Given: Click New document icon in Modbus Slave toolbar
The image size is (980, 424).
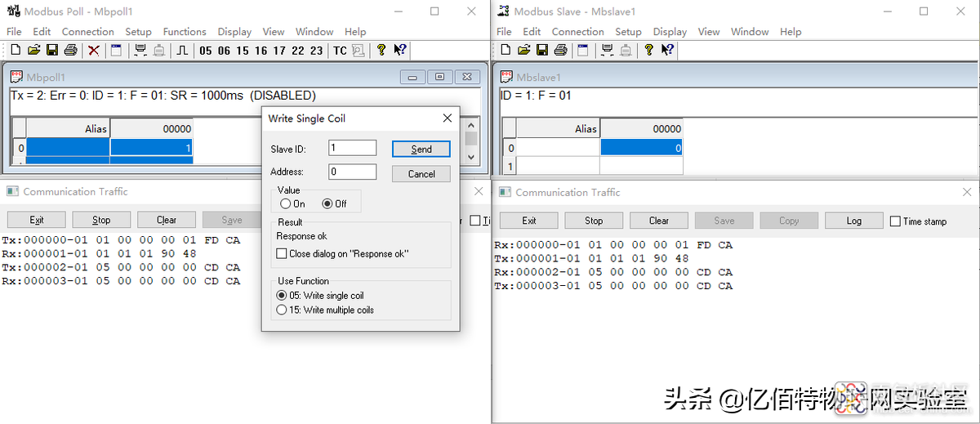Looking at the screenshot, I should click(506, 51).
